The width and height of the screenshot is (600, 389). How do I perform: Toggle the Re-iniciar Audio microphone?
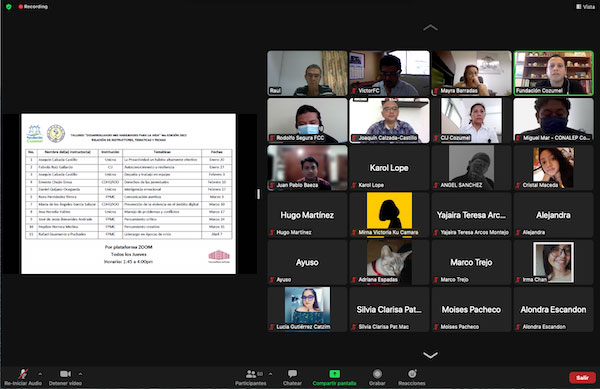pyautogui.click(x=23, y=374)
